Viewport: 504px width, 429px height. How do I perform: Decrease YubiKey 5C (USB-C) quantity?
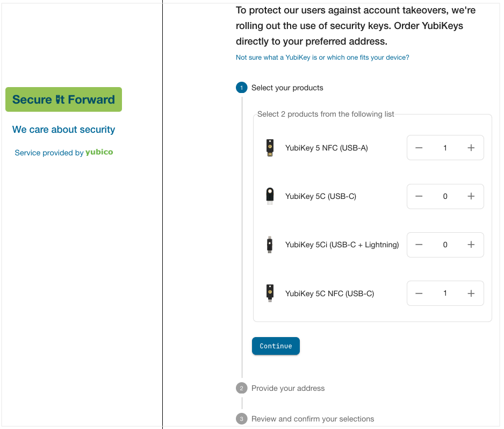pyautogui.click(x=419, y=196)
